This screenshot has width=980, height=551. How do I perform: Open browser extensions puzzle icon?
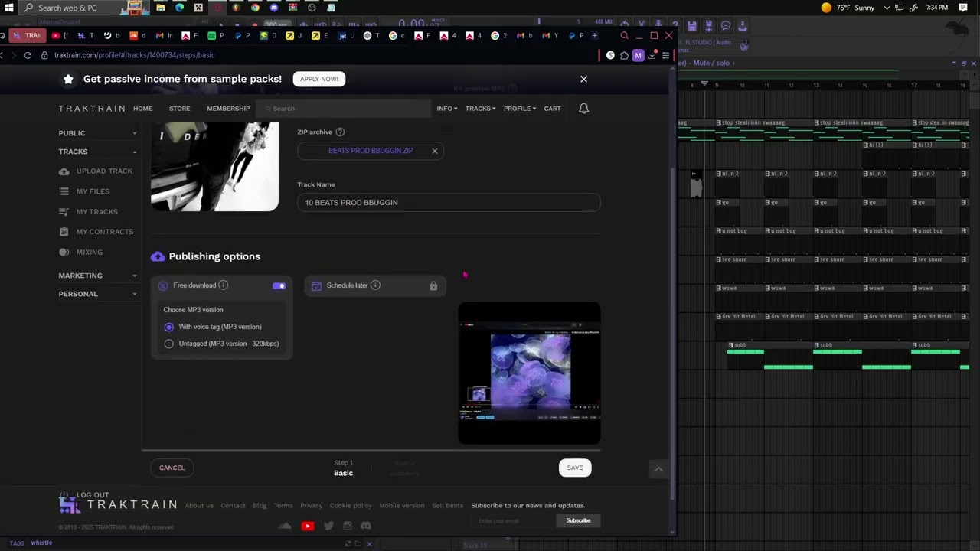point(624,55)
